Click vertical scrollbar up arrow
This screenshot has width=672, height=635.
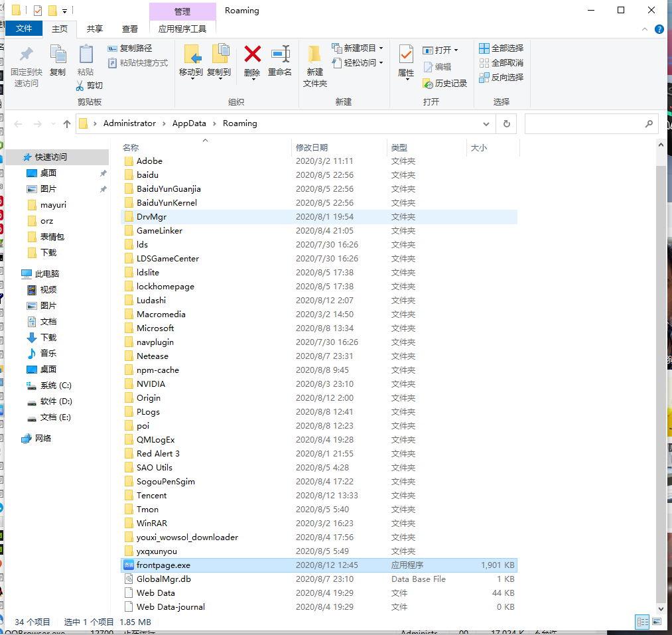point(661,145)
